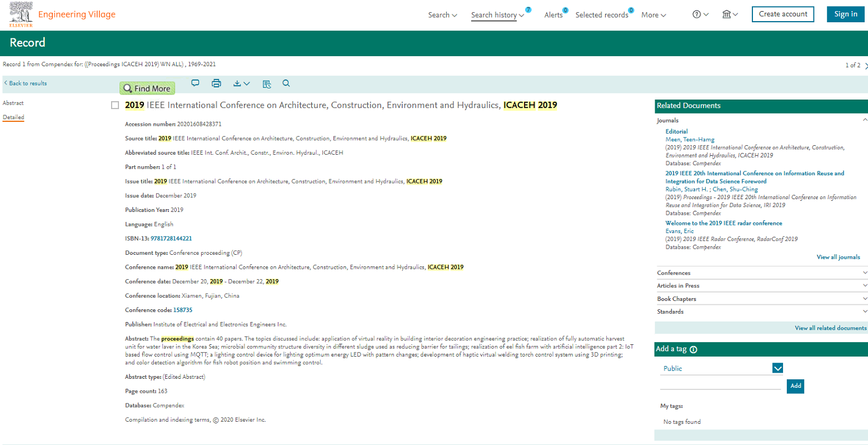Click the Accession number 20201608428371

[199, 124]
